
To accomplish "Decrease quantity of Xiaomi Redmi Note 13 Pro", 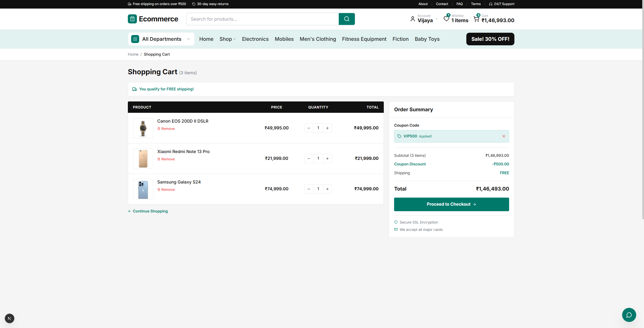I will pos(309,159).
